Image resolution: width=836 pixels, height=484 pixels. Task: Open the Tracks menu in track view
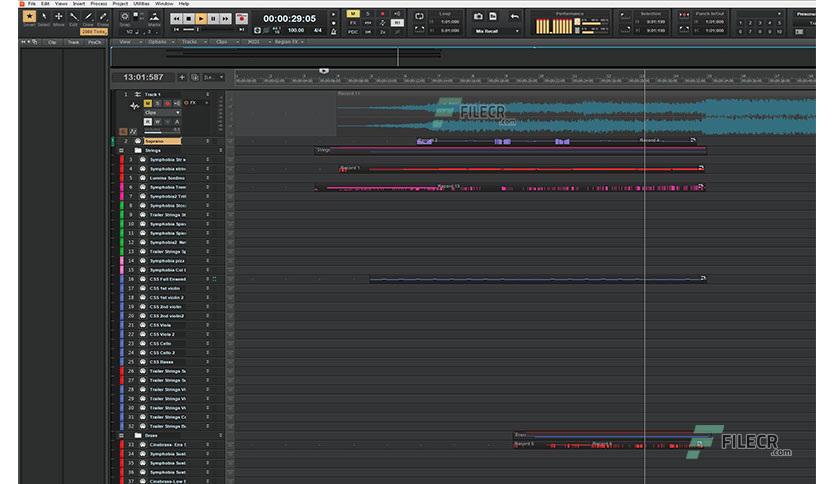(191, 42)
